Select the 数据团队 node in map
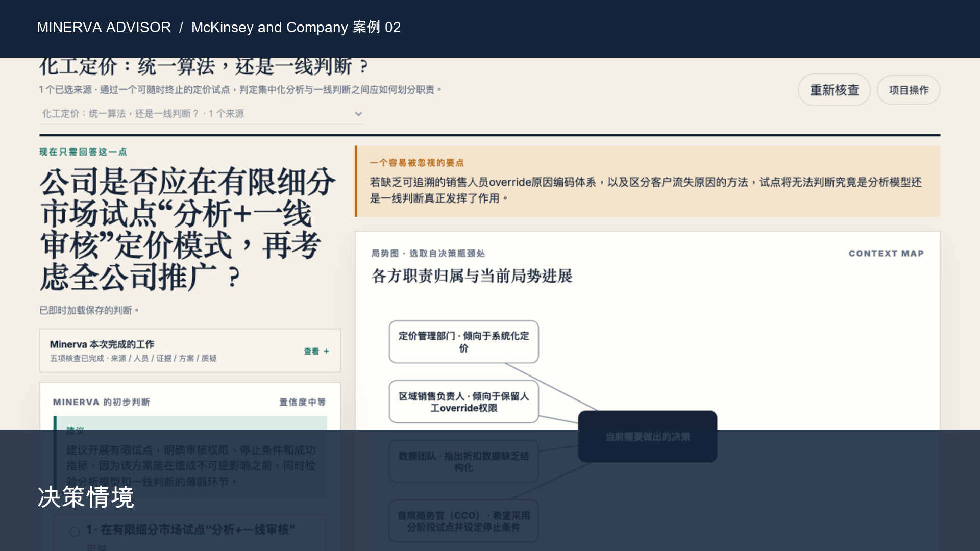 coord(463,461)
